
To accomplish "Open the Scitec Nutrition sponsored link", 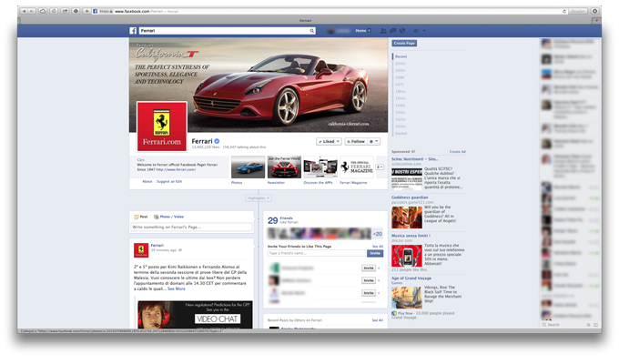I will click(x=414, y=159).
